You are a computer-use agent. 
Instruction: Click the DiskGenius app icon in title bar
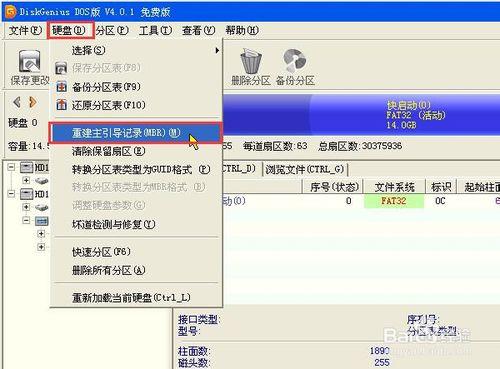[x=11, y=12]
